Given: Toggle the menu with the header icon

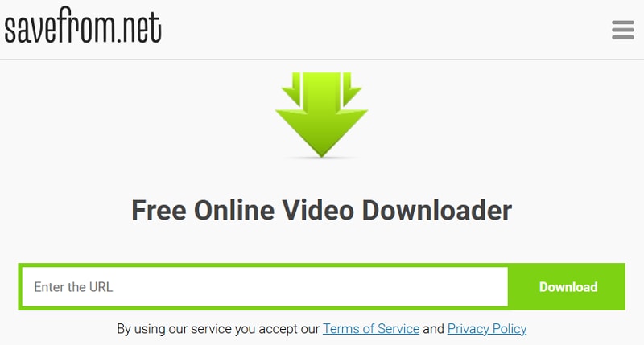Looking at the screenshot, I should (x=622, y=30).
